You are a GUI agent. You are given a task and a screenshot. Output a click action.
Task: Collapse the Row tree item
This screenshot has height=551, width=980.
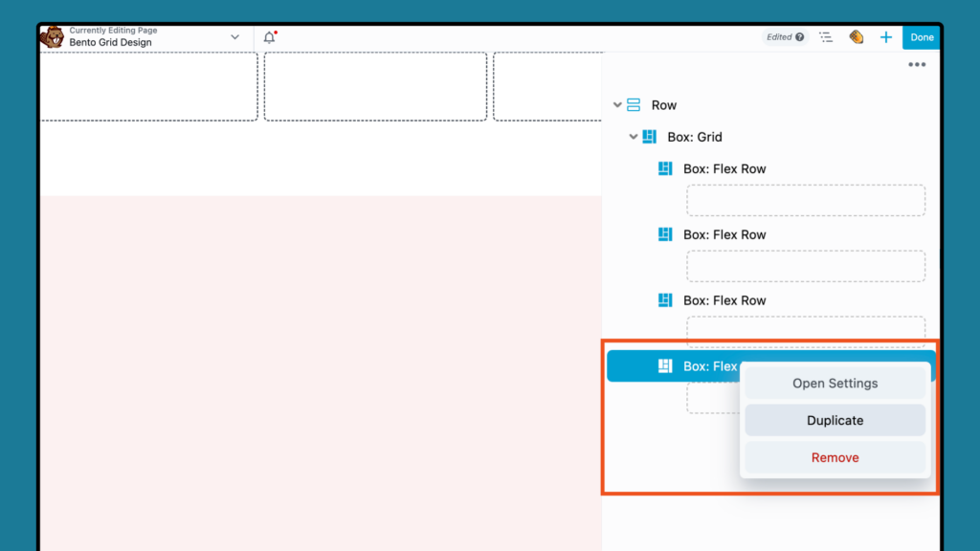[617, 105]
